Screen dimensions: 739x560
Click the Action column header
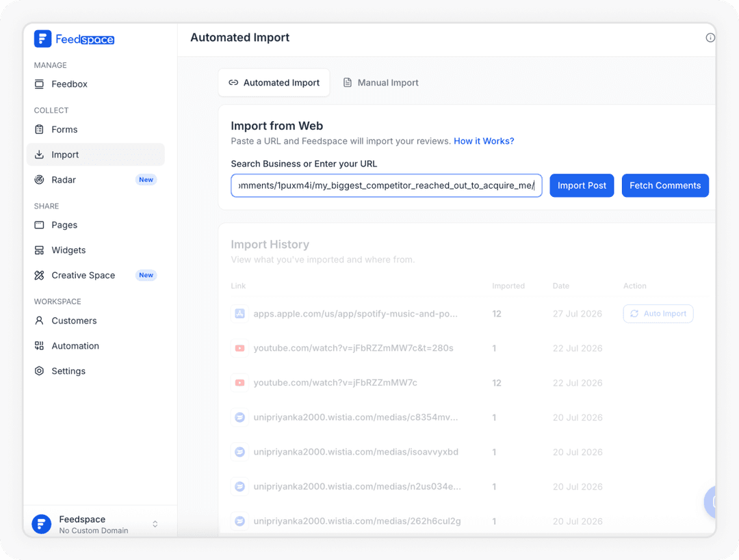[x=634, y=286]
